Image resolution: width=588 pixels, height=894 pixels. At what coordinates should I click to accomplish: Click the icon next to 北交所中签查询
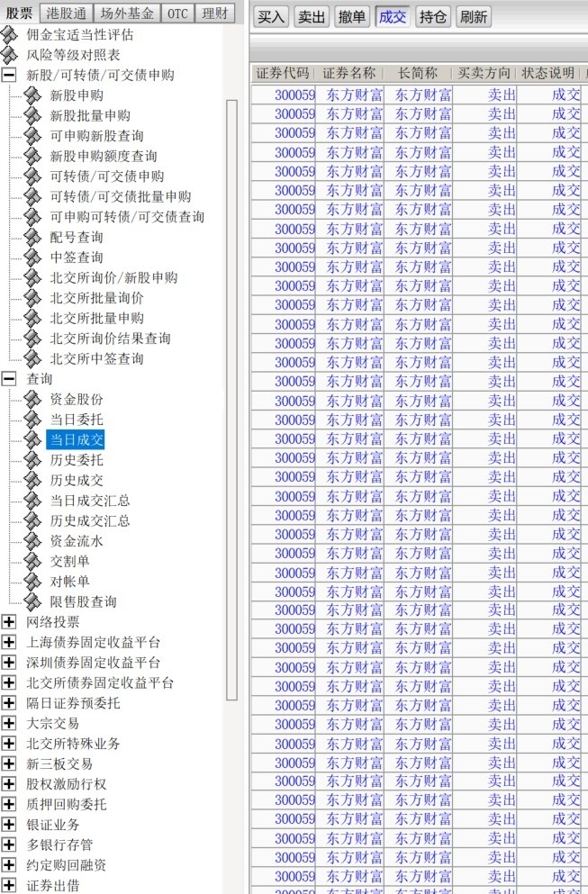point(32,358)
